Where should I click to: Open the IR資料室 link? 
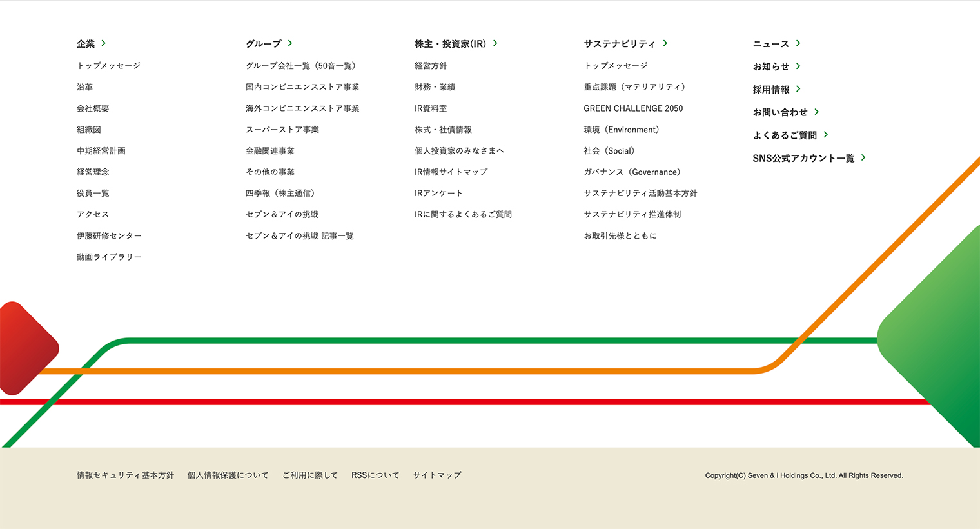[431, 108]
